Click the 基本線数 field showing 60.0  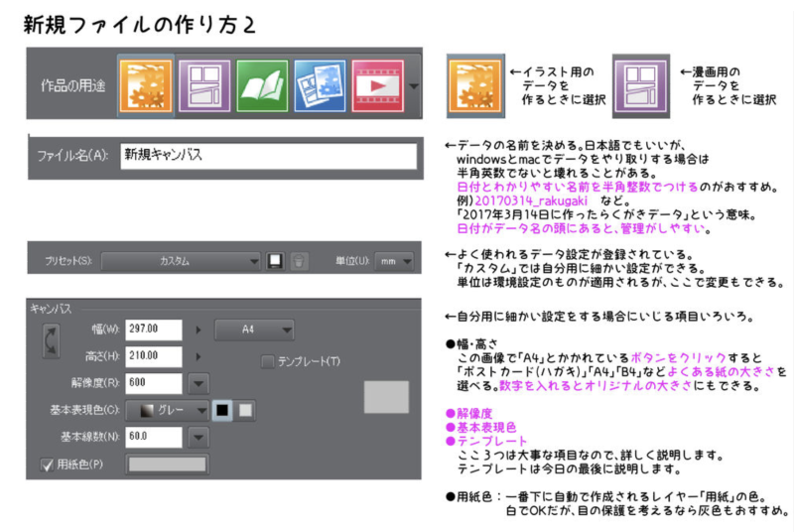tap(154, 437)
